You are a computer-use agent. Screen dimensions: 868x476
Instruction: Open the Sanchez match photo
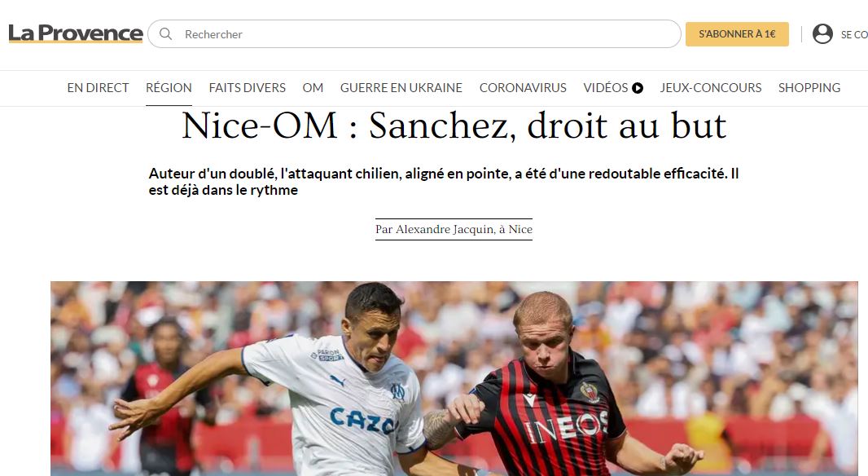tap(454, 378)
